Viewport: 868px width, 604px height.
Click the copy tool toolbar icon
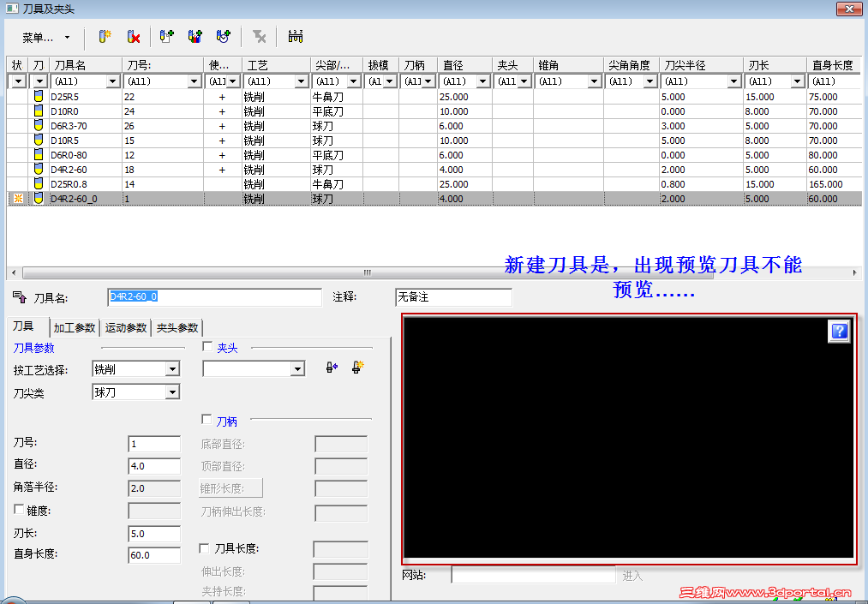pos(167,36)
